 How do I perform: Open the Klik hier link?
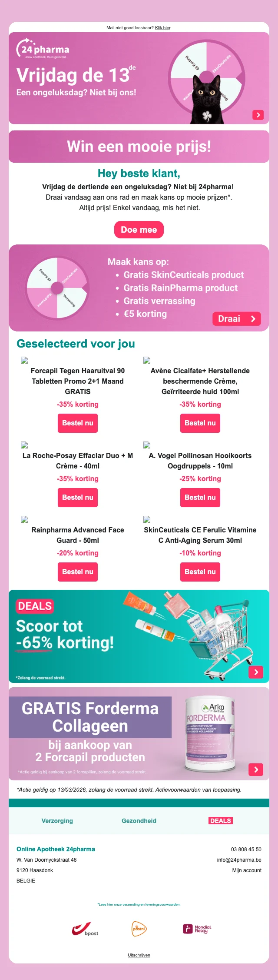click(x=163, y=28)
